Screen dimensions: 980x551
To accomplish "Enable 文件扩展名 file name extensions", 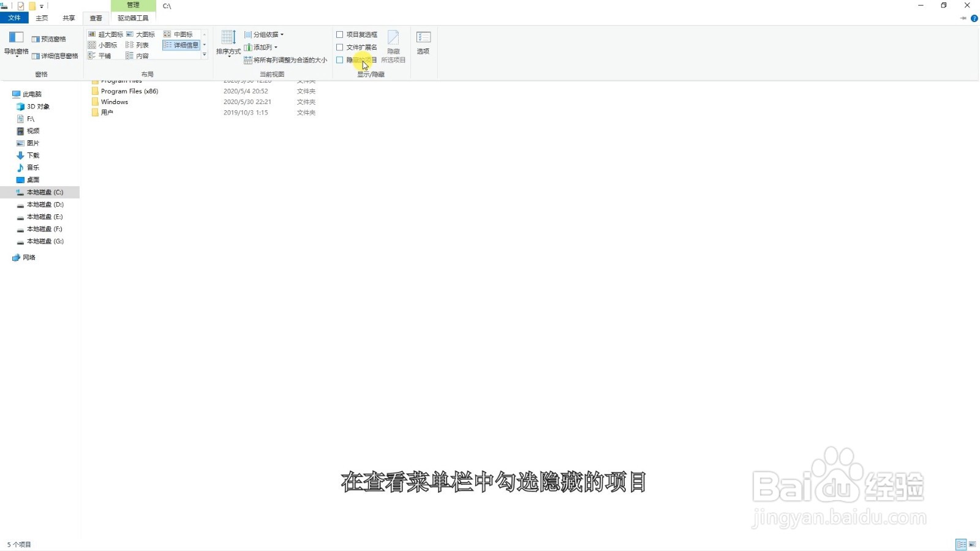I will (356, 47).
